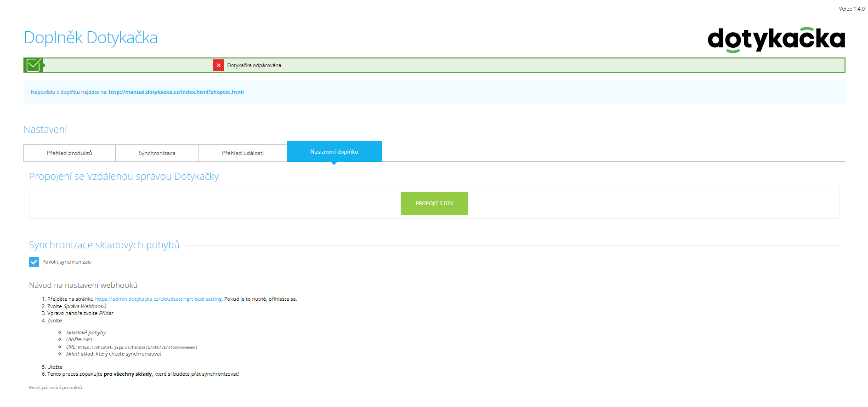Click the 'Uložte: POST' list item

[79, 339]
